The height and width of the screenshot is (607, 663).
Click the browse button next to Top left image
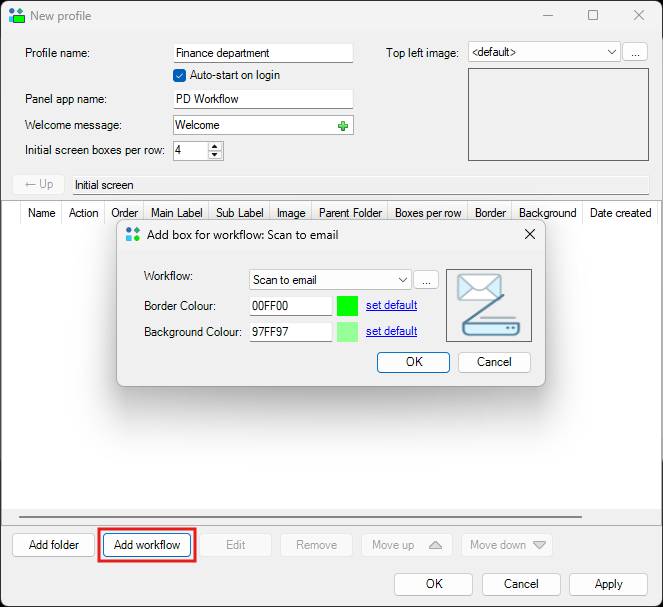click(x=635, y=52)
